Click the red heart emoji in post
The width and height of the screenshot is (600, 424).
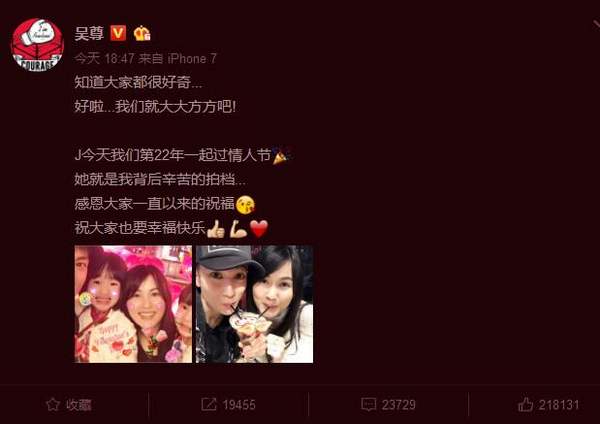pyautogui.click(x=259, y=228)
